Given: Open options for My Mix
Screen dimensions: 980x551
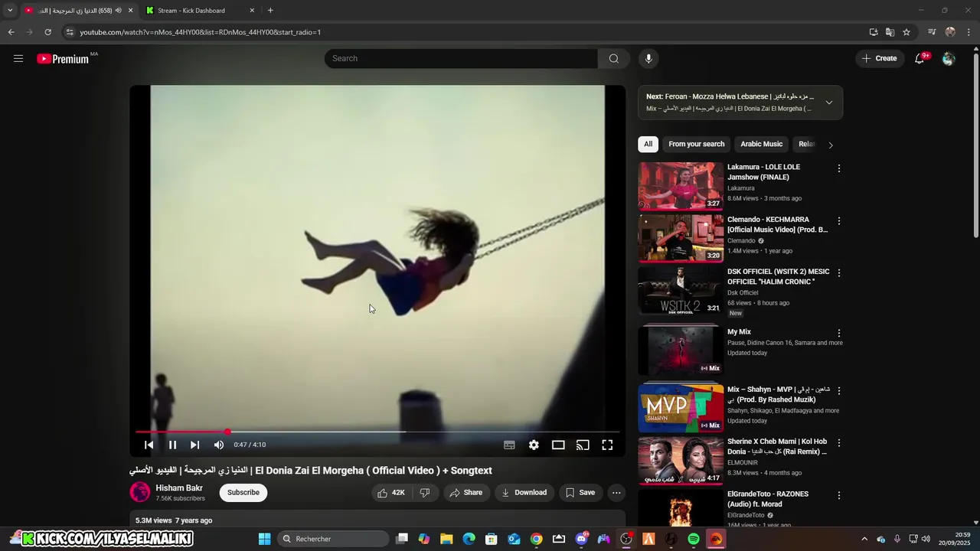Looking at the screenshot, I should pos(839,334).
